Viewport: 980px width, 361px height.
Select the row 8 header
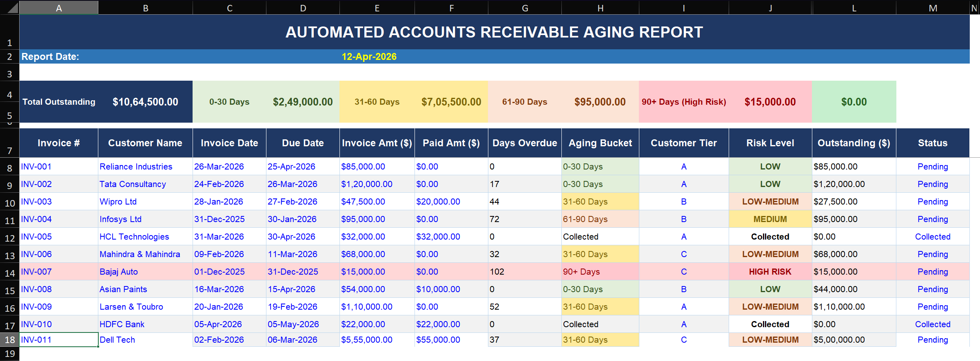9,167
